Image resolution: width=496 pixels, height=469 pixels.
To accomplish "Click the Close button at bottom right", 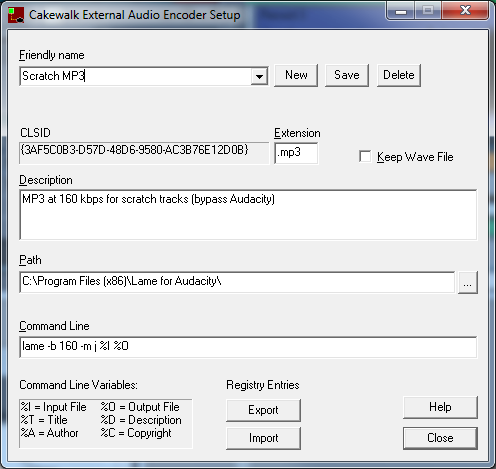I will pos(440,438).
